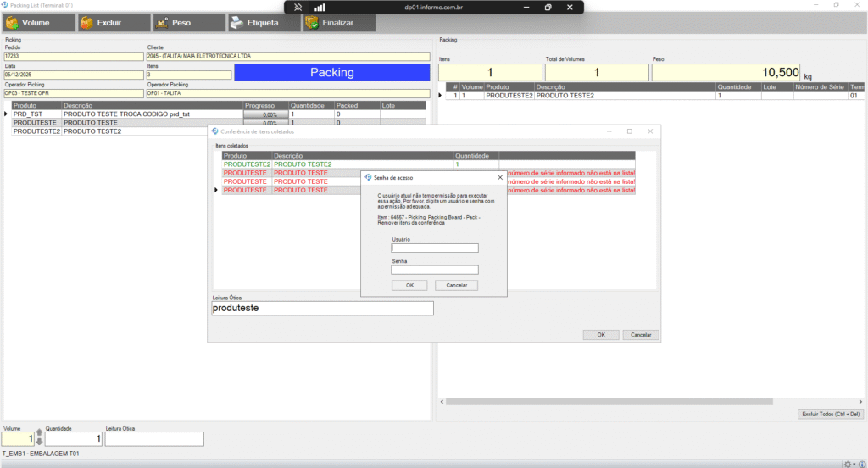Click the settings gear icon in status bar

[849, 464]
